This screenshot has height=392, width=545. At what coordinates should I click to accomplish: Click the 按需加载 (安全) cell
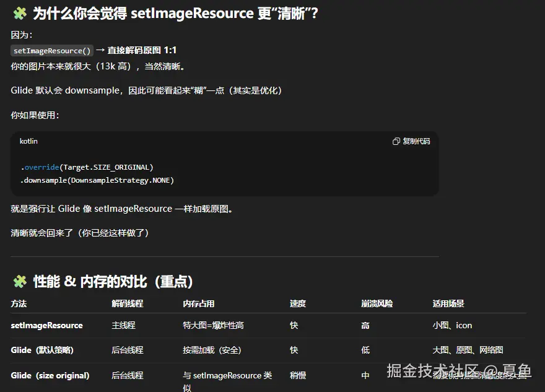212,350
